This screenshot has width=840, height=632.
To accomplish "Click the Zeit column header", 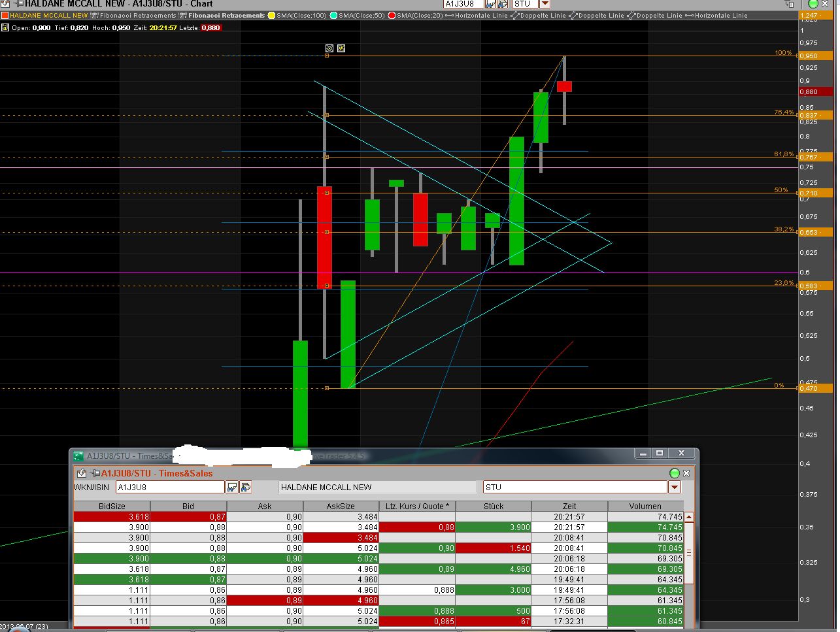I will tap(569, 506).
